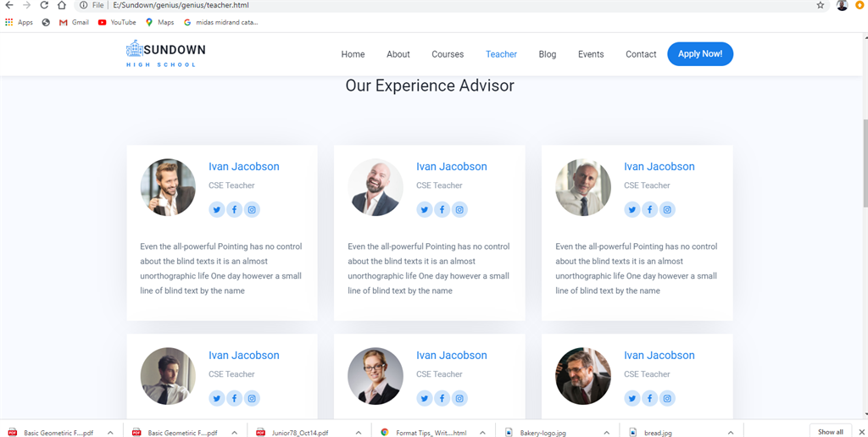
Task: Open the Maps bookmark
Action: coord(159,23)
